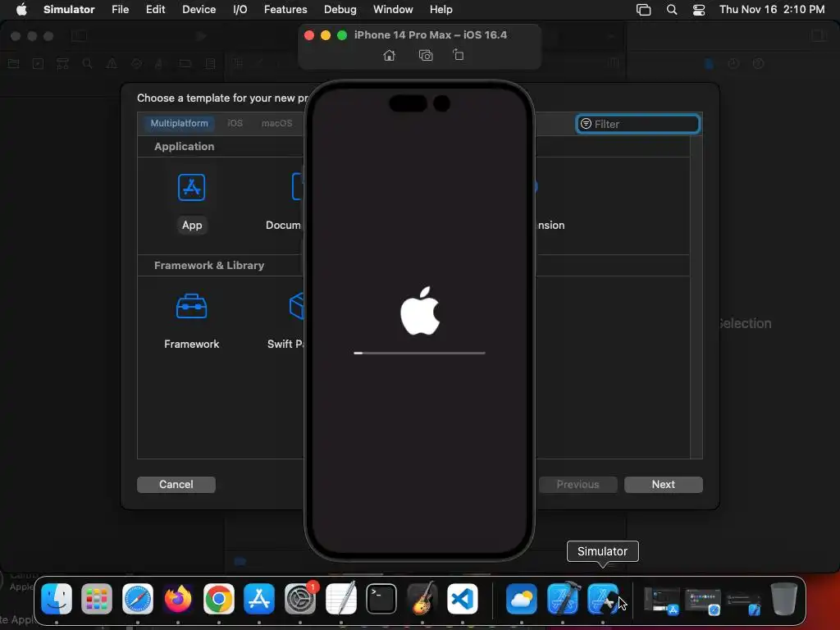Image resolution: width=840 pixels, height=630 pixels.
Task: Restore the minimized window with Xcode badge
Action: point(742,603)
